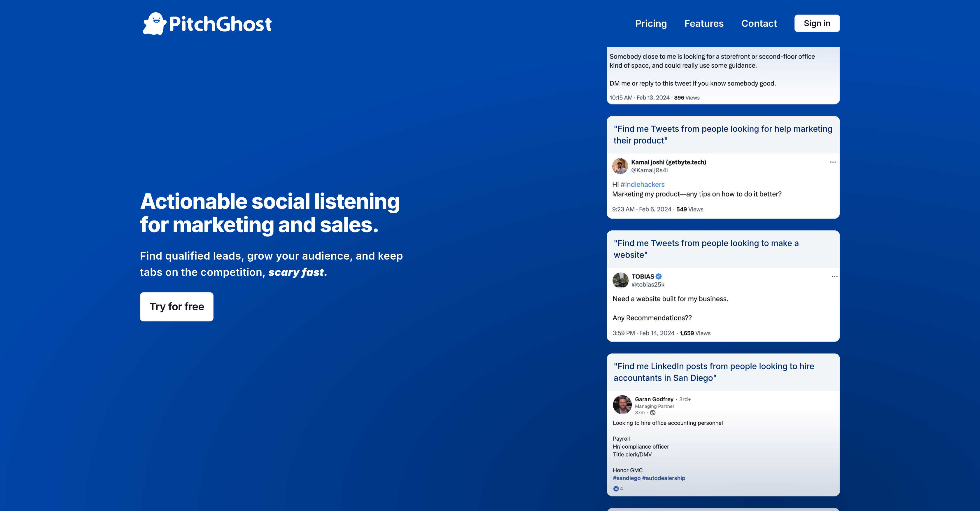
Task: Click the thumbs-up reaction icon on the LinkedIn post
Action: click(x=616, y=488)
